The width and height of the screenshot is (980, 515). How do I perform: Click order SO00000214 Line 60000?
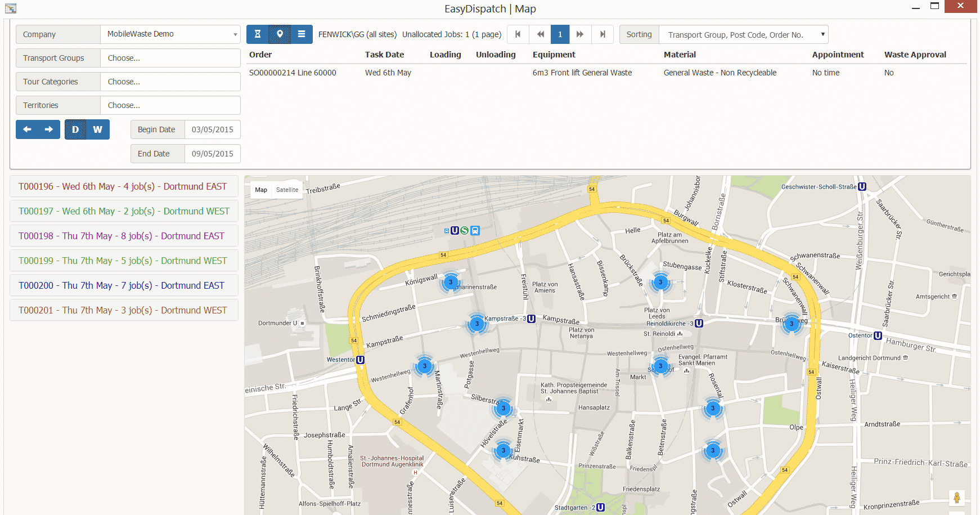[293, 73]
